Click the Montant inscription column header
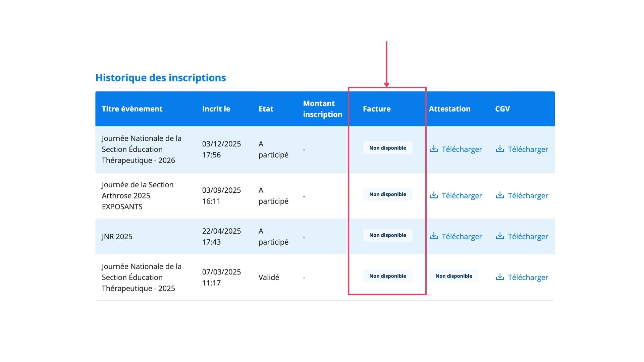The height and width of the screenshot is (362, 644). (x=323, y=109)
